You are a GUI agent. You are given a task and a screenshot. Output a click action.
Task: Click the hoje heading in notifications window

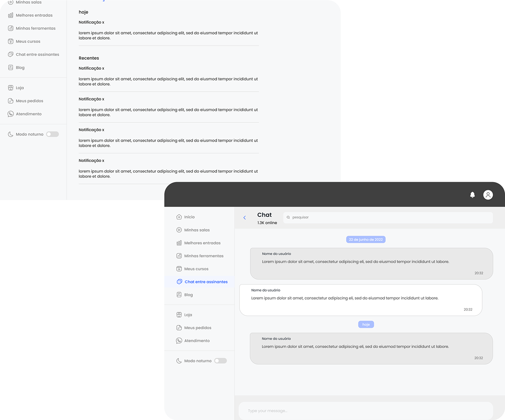click(83, 12)
